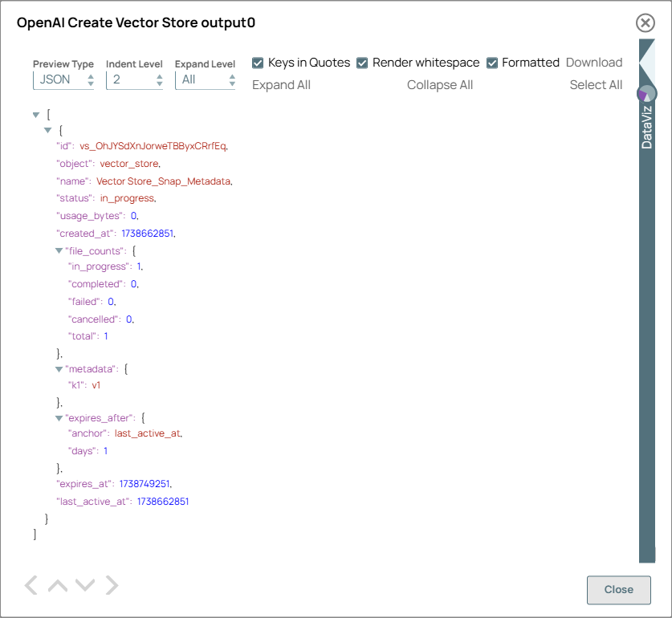Click the Close button
Image resolution: width=672 pixels, height=618 pixels.
point(618,590)
